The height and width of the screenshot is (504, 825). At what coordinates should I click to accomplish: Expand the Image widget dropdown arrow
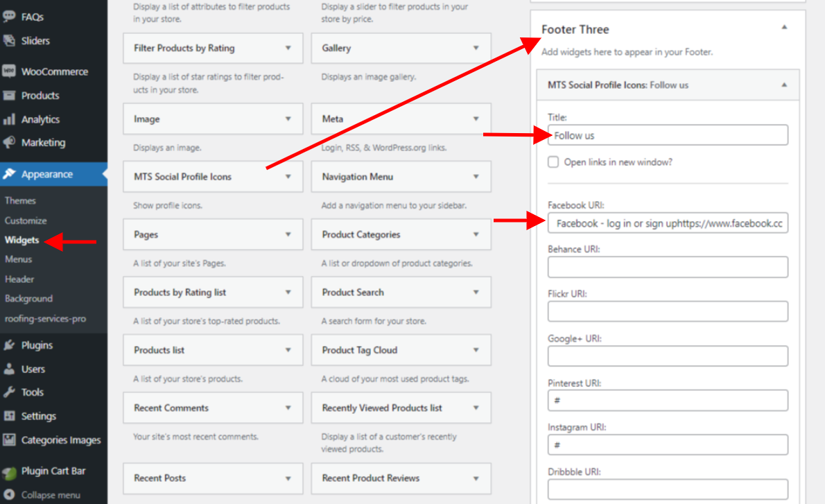pos(288,119)
